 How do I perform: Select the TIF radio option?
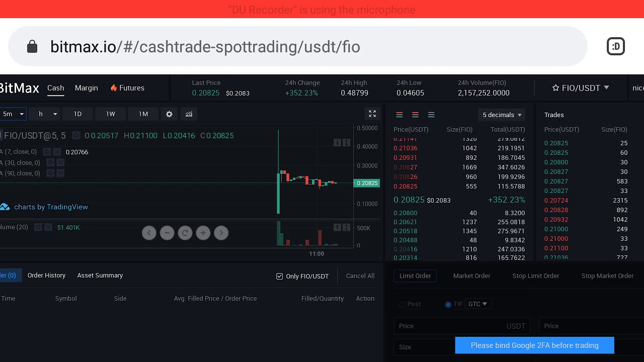pyautogui.click(x=448, y=304)
